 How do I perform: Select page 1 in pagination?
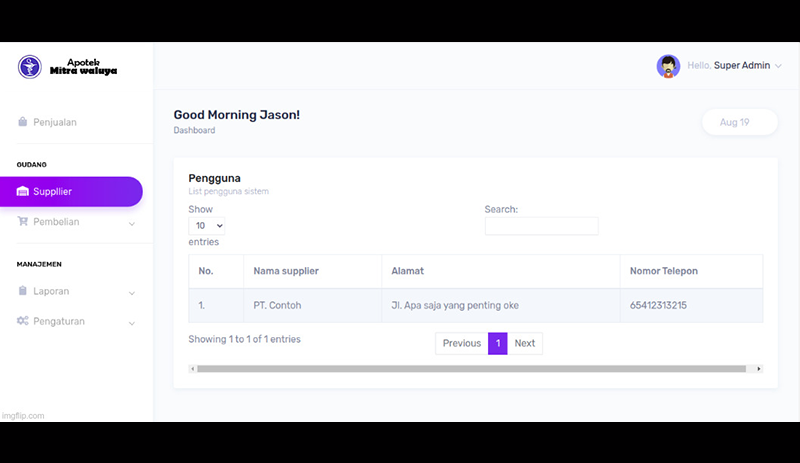pyautogui.click(x=497, y=343)
